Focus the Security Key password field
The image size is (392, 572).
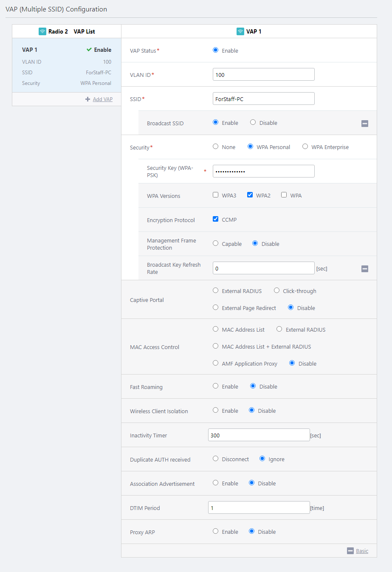click(x=263, y=171)
